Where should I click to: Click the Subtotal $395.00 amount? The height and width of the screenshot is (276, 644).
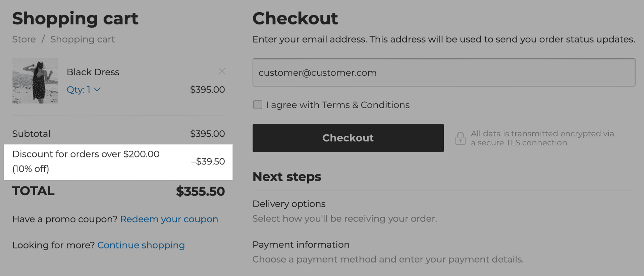(207, 134)
